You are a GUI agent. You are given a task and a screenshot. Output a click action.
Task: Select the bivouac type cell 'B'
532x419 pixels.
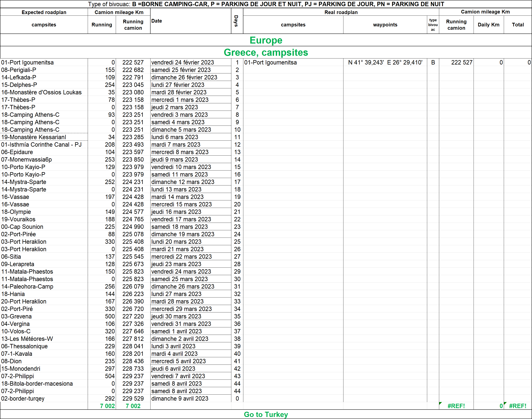point(433,62)
